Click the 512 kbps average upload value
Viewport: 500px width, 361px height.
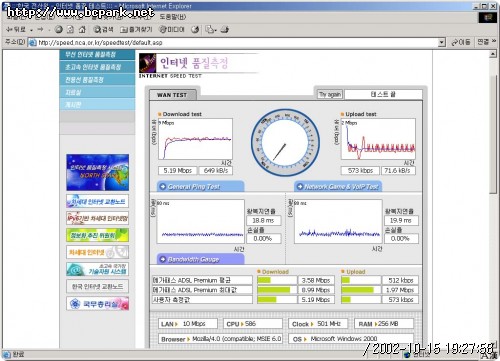400,280
